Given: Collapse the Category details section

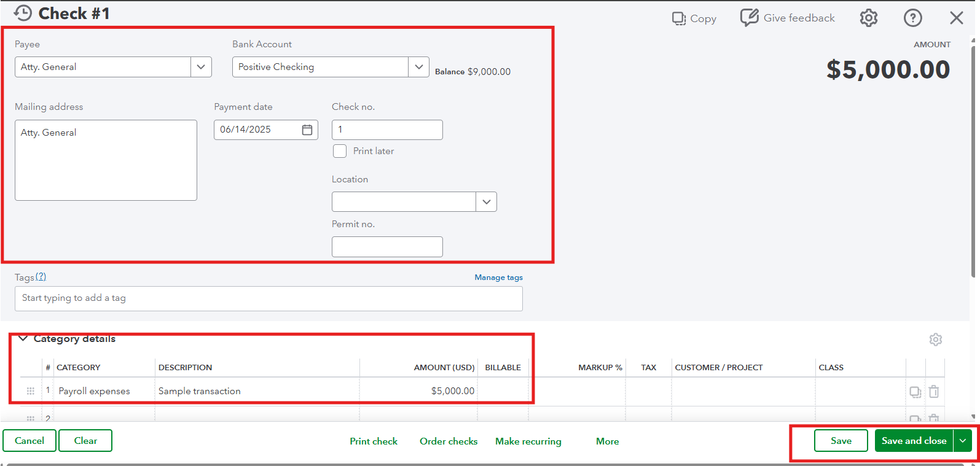Looking at the screenshot, I should [23, 338].
